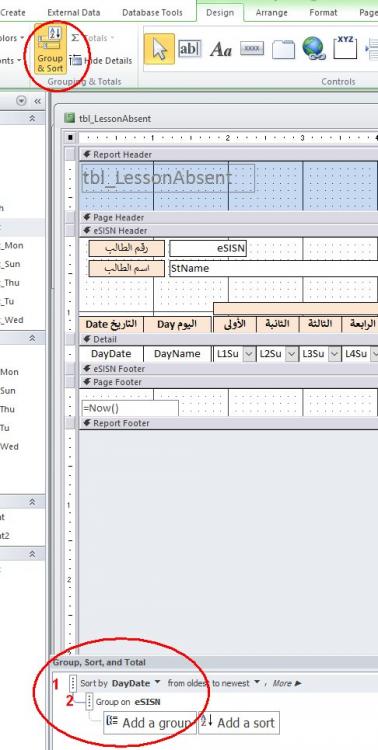Select the eSISN Header section bar
The width and height of the screenshot is (378, 750).
pos(228,231)
